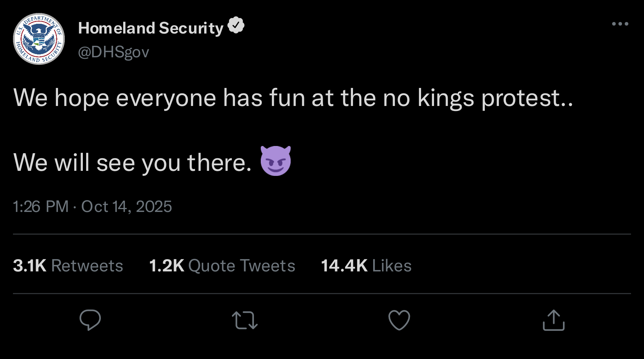Visit the @DHSgov handle link

(x=113, y=52)
